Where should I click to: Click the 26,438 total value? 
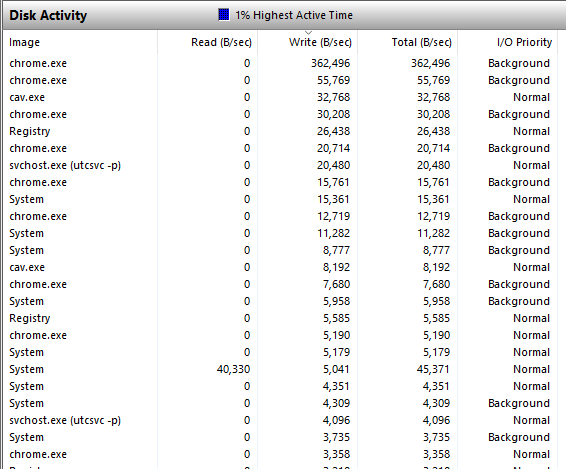(433, 131)
